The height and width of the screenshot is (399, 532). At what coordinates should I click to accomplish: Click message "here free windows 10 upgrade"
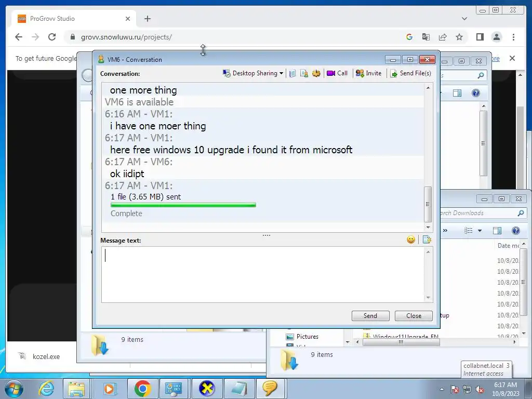click(x=231, y=150)
